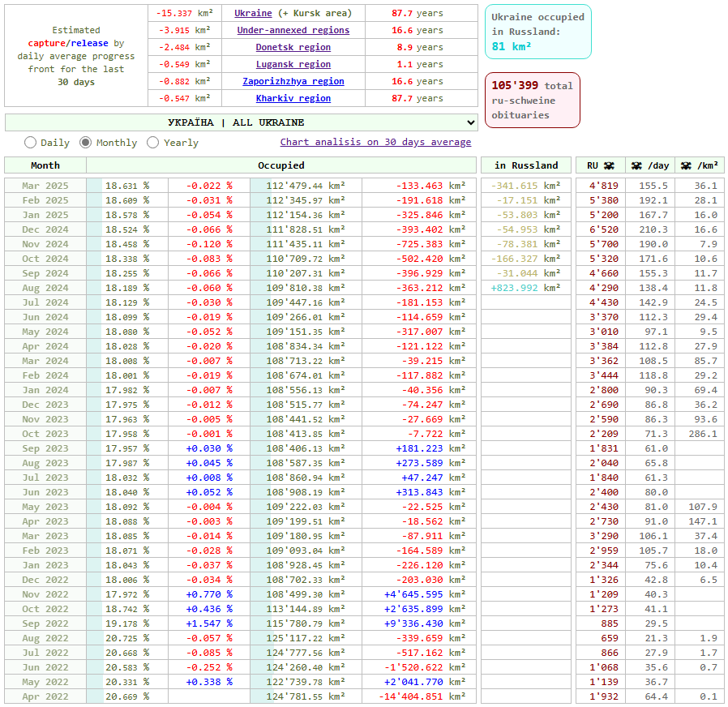Select the Feb 2025 month cell
Viewport: 728px width, 707px height.
pos(45,200)
